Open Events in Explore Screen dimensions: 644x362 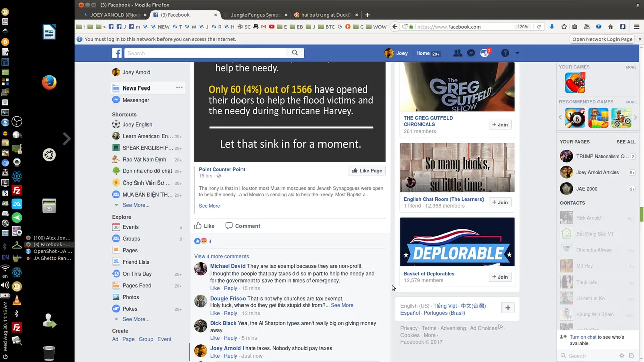coord(131,227)
